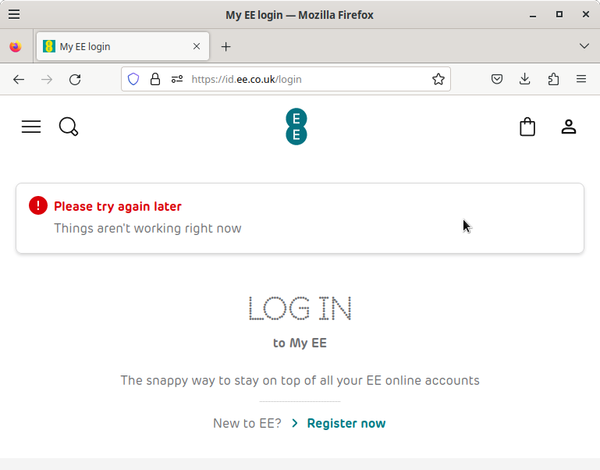Select the My EE login tab
This screenshot has width=600, height=470.
pos(123,46)
